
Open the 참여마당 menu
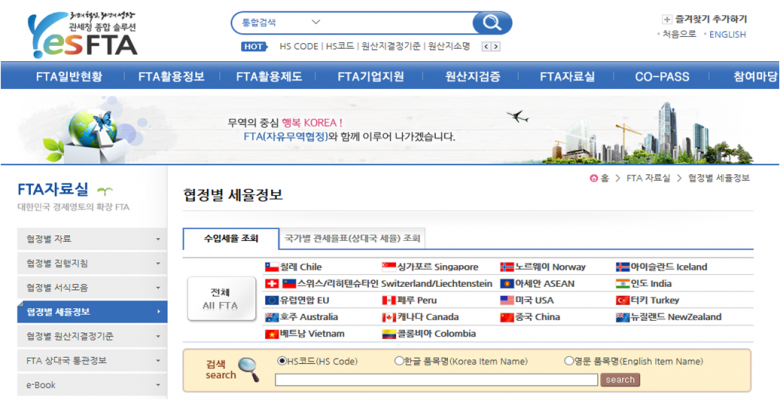755,77
